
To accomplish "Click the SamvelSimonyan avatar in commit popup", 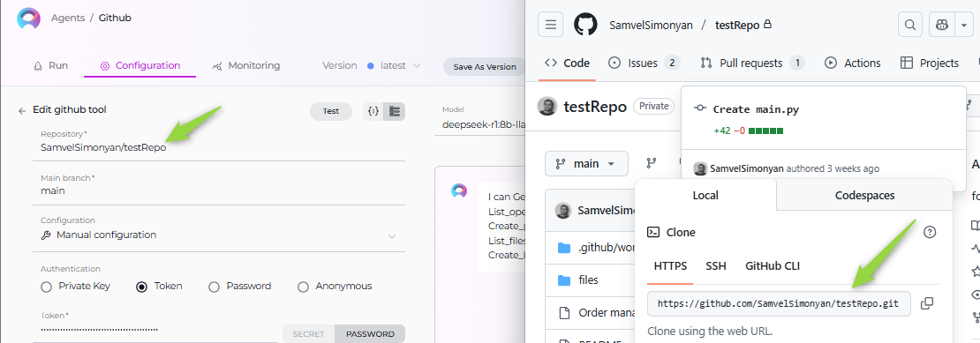I will click(x=701, y=168).
